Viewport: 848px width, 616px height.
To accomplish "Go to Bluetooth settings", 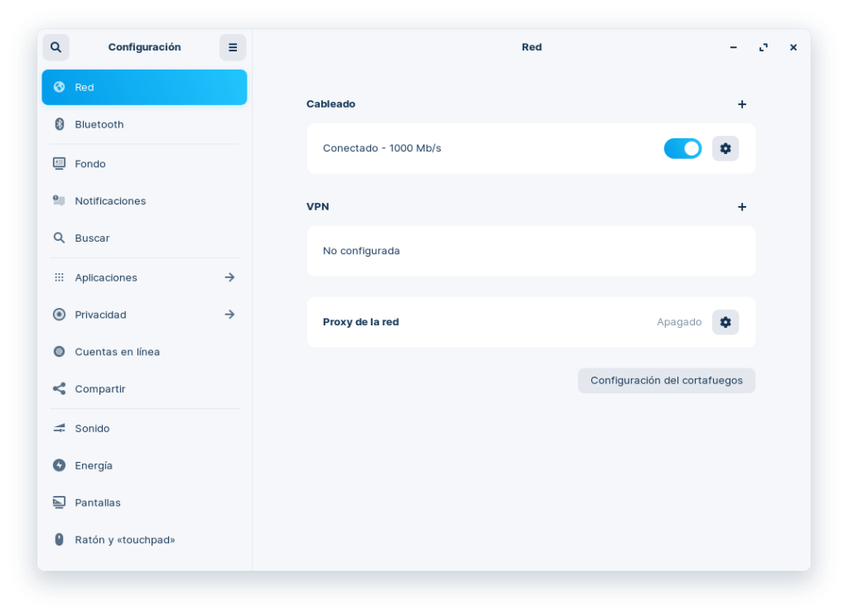I will [144, 124].
